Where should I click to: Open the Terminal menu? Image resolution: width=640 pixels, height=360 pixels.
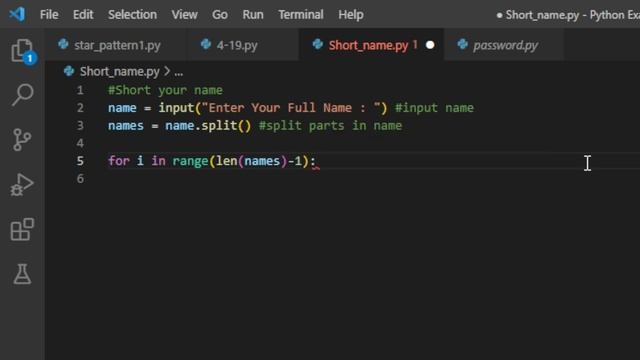(301, 15)
